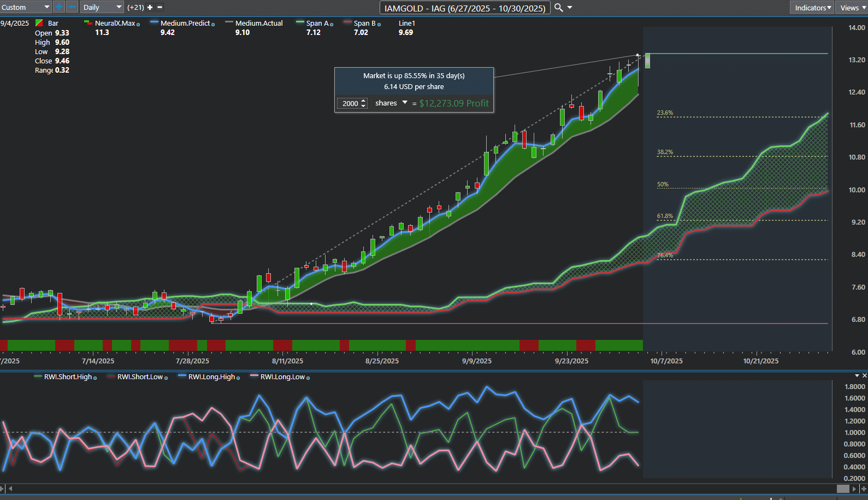This screenshot has width=868, height=500.
Task: Toggle the NeuralX.Max indicator dot
Action: 138,24
